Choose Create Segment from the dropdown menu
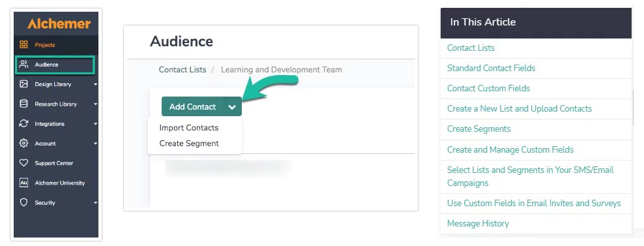This screenshot has height=246, width=644. (x=189, y=144)
